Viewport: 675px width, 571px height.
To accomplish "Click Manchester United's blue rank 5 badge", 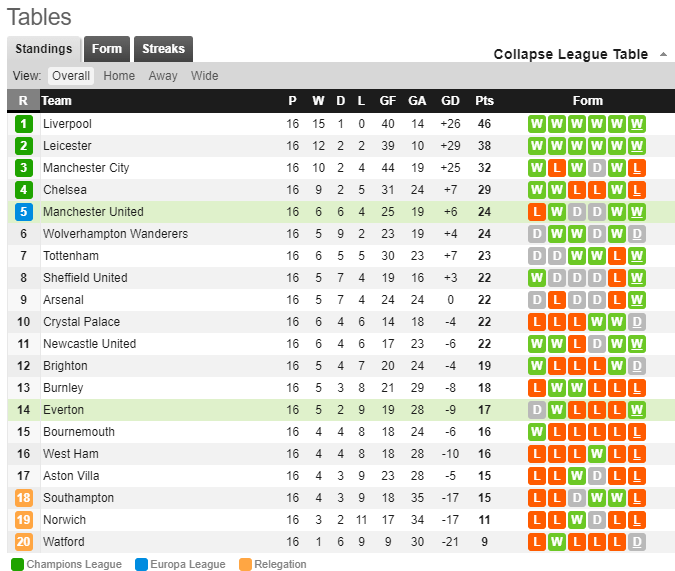I will coord(24,212).
